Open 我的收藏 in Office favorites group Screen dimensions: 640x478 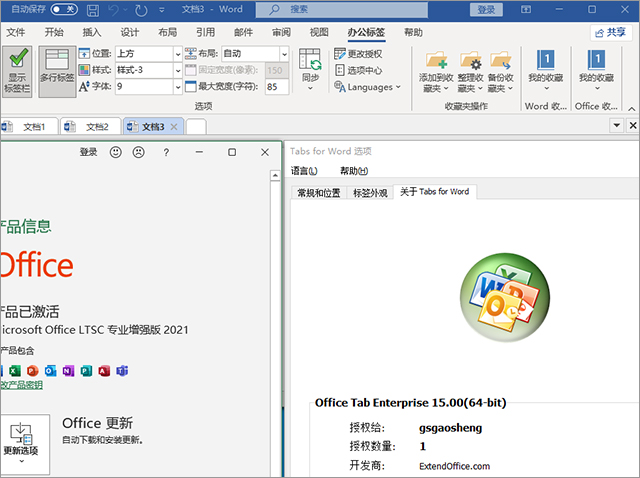click(596, 70)
